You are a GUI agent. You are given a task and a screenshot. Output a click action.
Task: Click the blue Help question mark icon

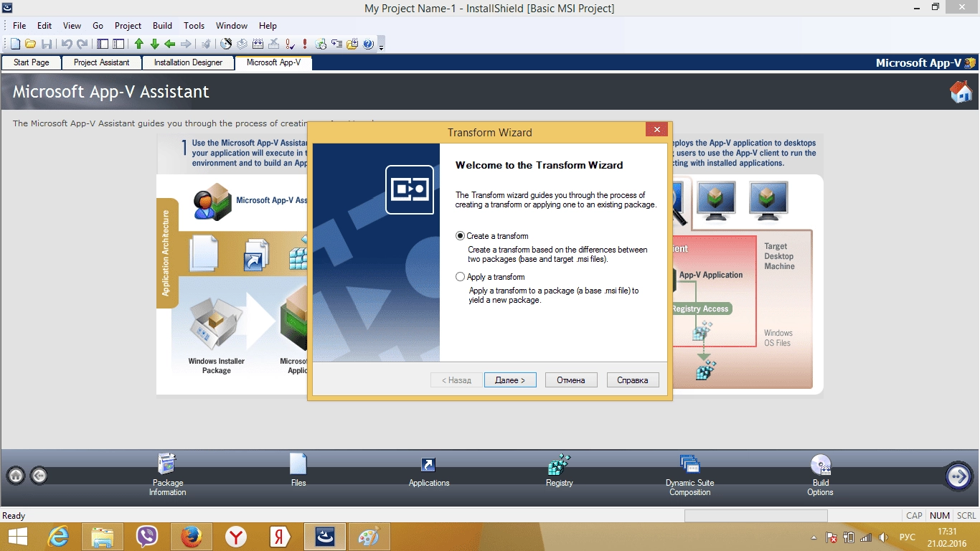pyautogui.click(x=368, y=44)
